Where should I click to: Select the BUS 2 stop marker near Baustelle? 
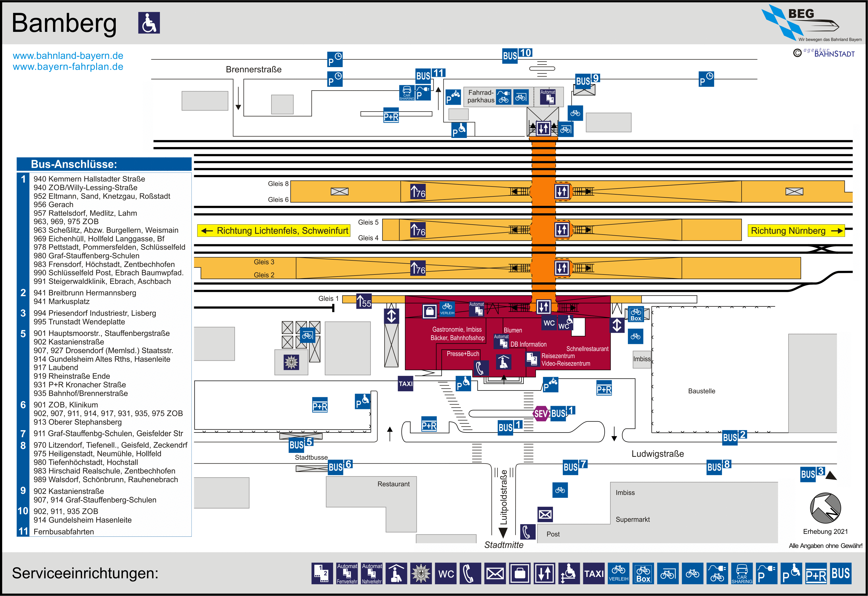(735, 437)
